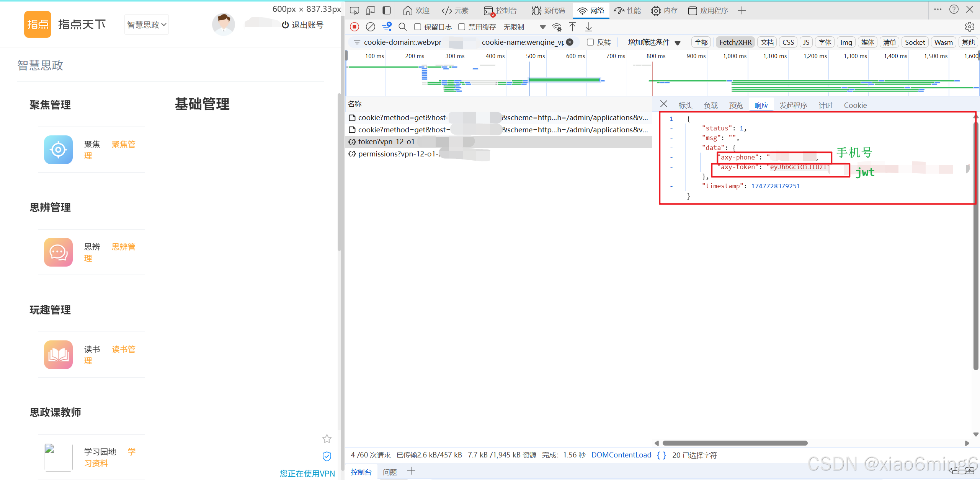This screenshot has width=980, height=480.
Task: Enable 保留日志 preserve log checkbox
Action: point(418,27)
